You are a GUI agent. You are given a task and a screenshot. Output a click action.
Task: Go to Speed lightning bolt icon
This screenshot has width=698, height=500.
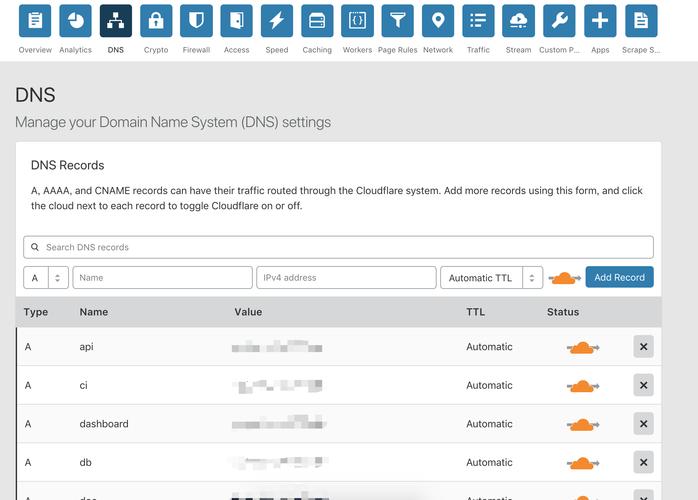pos(277,20)
